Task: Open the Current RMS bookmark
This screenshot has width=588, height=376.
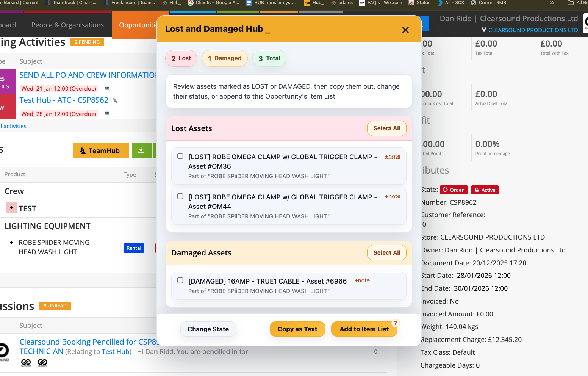Action: pos(488,3)
